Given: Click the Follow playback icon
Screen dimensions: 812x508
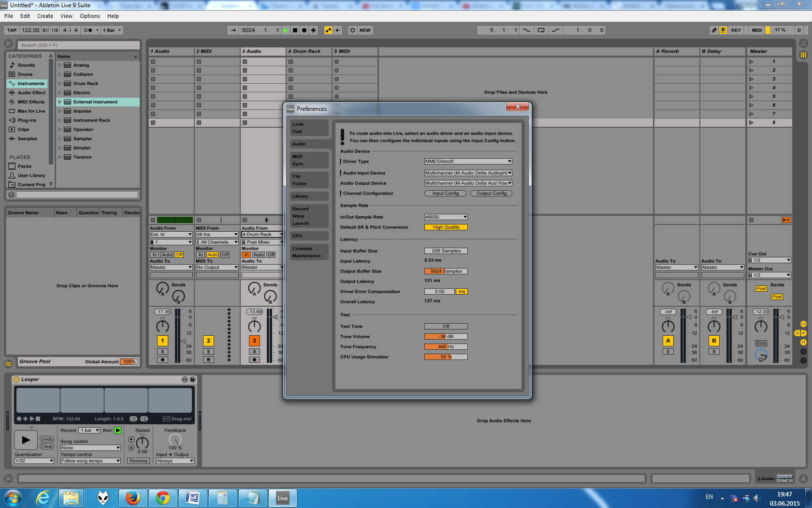Looking at the screenshot, I should click(x=233, y=30).
